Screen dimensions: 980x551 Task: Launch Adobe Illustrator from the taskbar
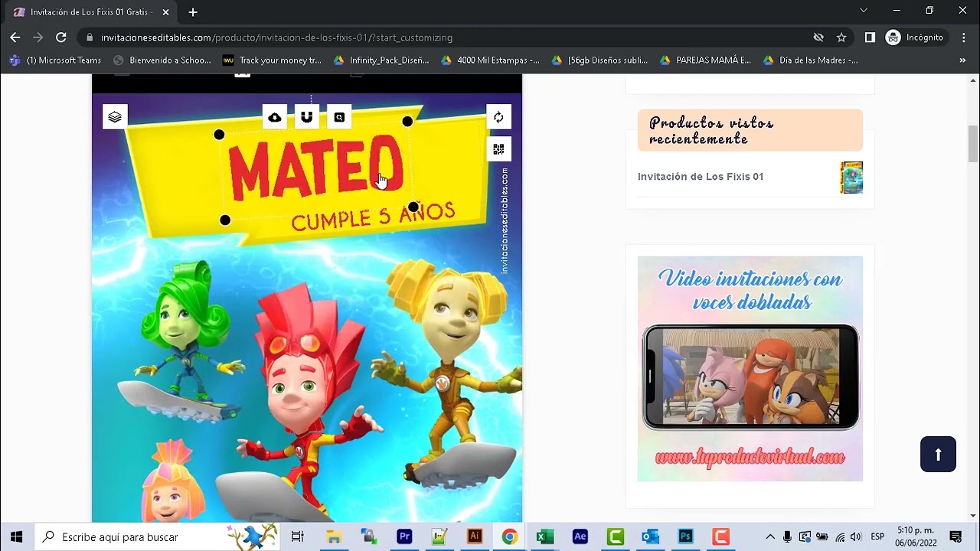475,537
